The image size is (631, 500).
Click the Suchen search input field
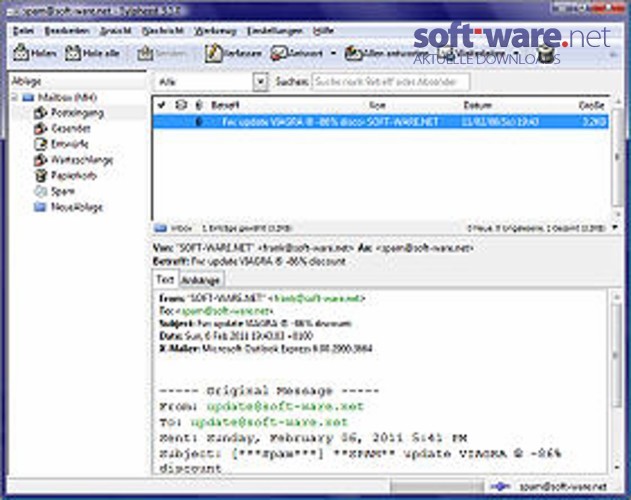(x=390, y=82)
